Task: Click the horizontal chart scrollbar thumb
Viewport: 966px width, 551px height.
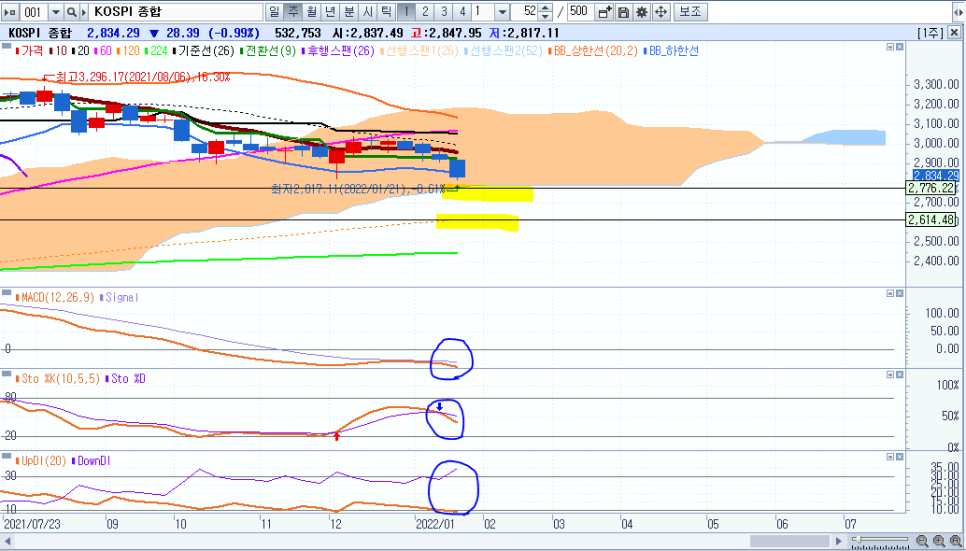Action: [x=790, y=541]
